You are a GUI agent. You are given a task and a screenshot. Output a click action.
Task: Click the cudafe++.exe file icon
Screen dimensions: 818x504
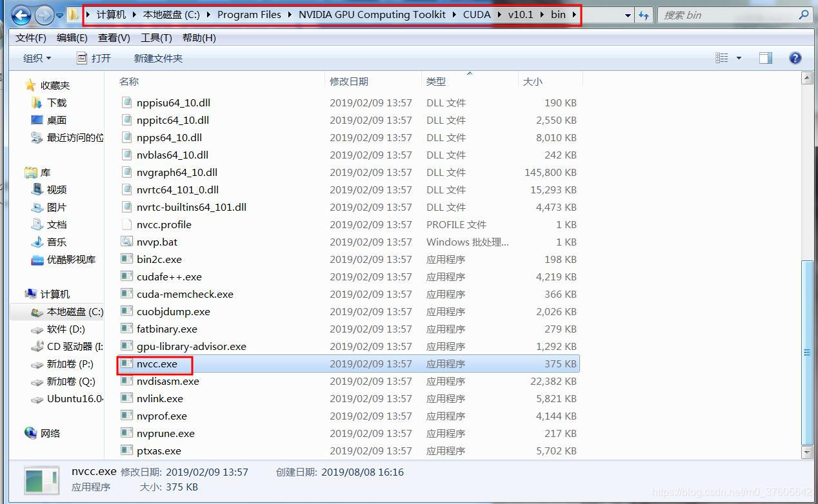(126, 276)
